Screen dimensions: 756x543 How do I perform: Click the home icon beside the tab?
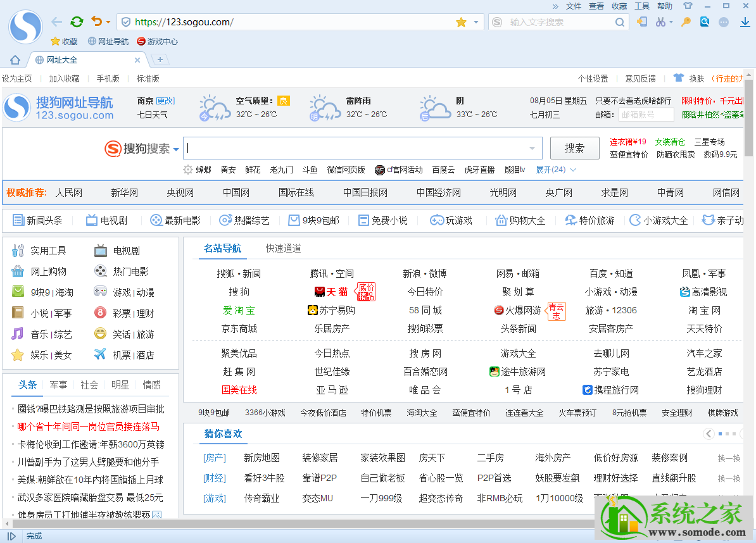(x=15, y=59)
